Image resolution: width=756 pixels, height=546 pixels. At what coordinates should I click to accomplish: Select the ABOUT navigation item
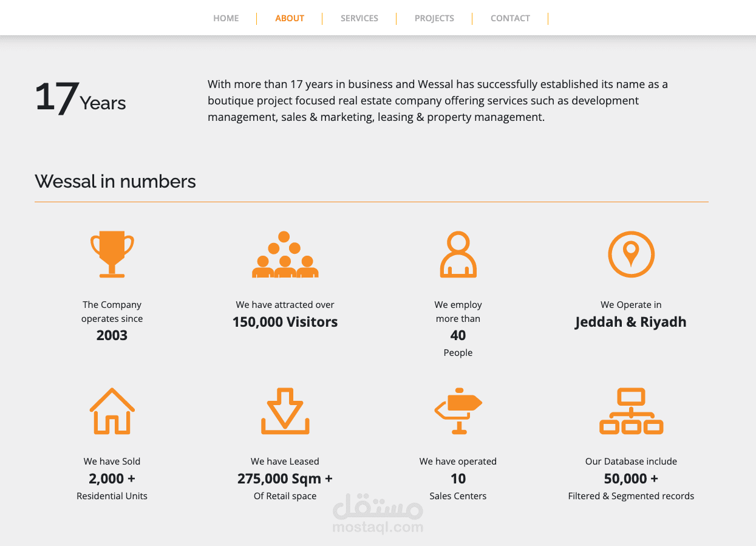pos(290,18)
